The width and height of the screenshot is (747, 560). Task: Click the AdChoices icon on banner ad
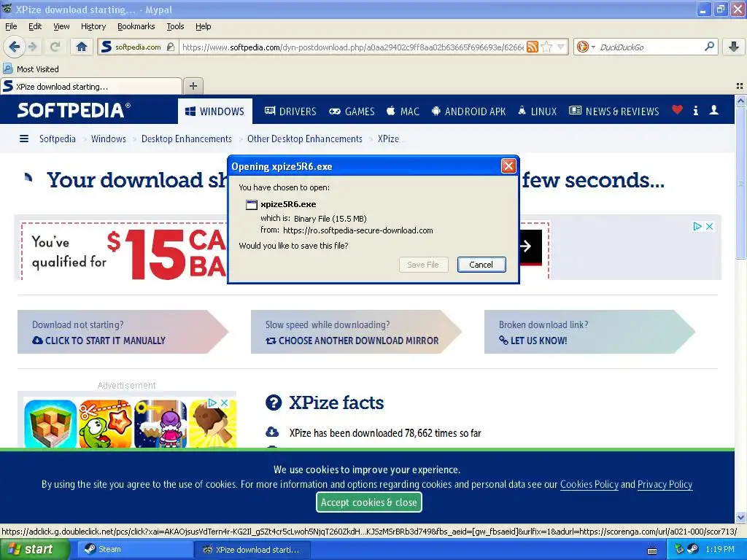pyautogui.click(x=697, y=227)
